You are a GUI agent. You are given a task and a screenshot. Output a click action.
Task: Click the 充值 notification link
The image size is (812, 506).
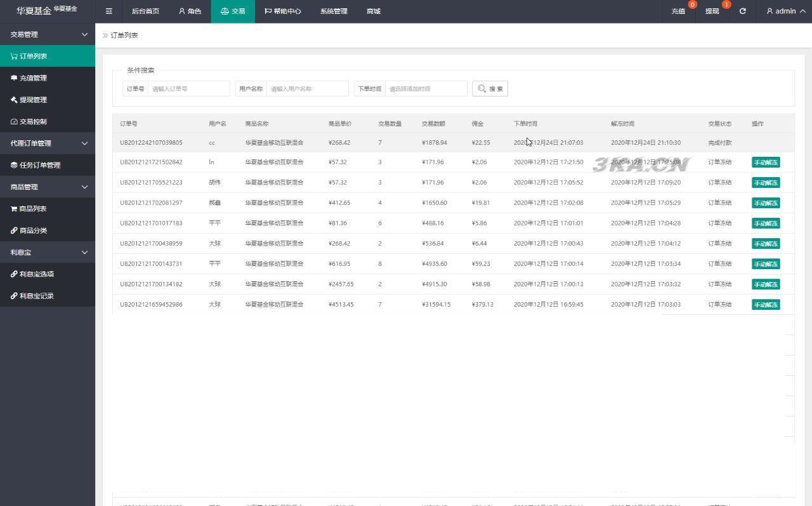click(x=678, y=11)
